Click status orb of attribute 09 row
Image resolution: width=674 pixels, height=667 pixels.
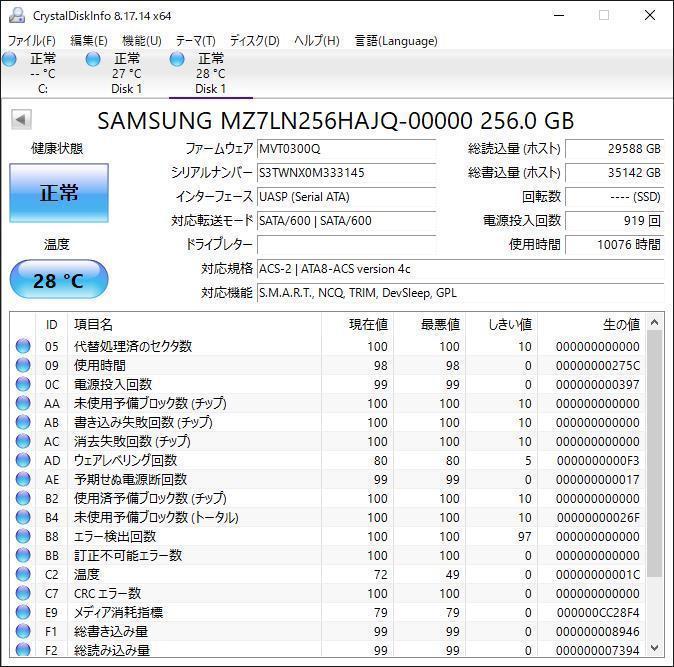[x=23, y=365]
